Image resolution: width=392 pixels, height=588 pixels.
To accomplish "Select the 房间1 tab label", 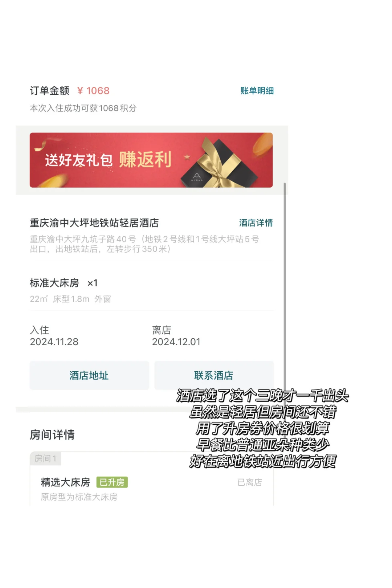I will 45,459.
